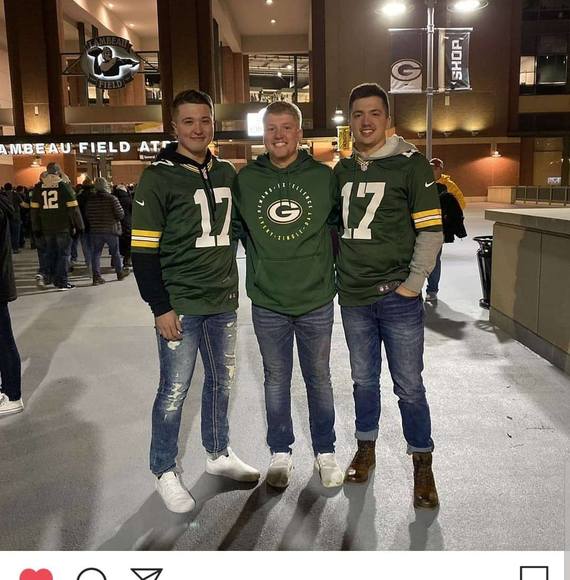Tap the number 12 jersey in the background crowd
Image resolution: width=570 pixels, height=580 pixels.
click(x=50, y=200)
